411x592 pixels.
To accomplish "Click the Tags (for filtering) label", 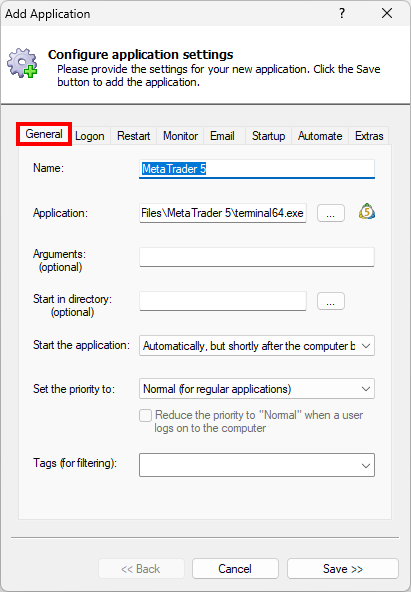I will click(x=75, y=463).
